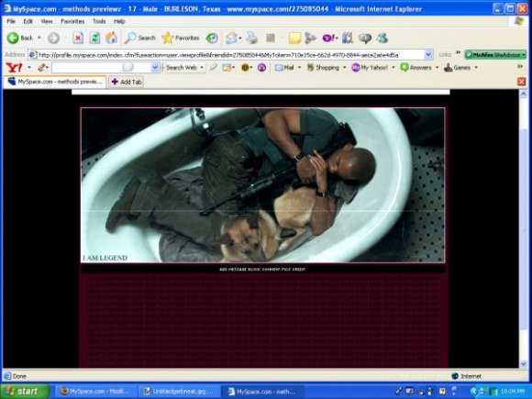The height and width of the screenshot is (399, 532).
Task: Open the Favorites menu
Action: (x=72, y=21)
